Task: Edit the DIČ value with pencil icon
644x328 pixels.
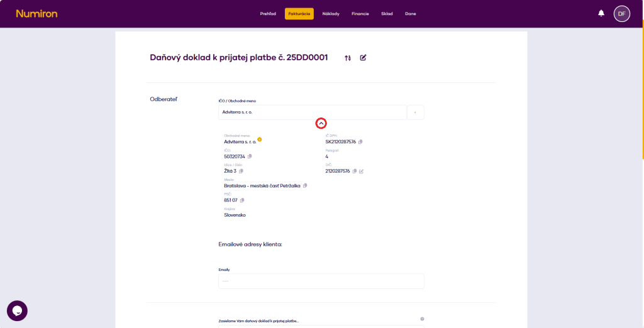Action: pyautogui.click(x=362, y=171)
